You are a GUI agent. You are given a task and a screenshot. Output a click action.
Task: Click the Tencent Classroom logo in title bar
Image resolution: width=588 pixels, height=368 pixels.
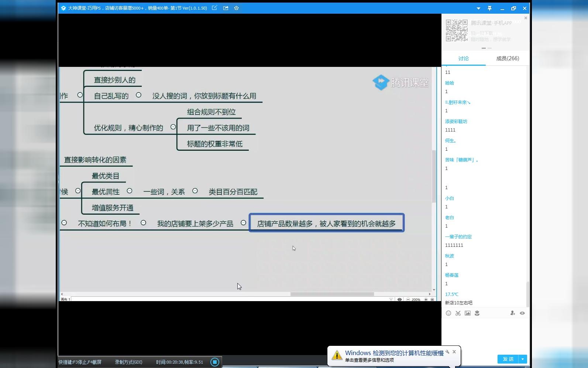click(x=63, y=8)
